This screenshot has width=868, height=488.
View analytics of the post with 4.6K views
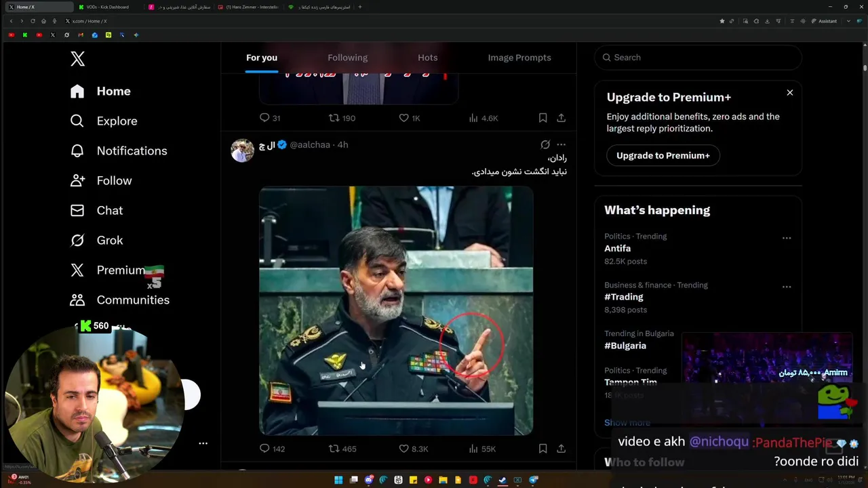click(x=484, y=118)
